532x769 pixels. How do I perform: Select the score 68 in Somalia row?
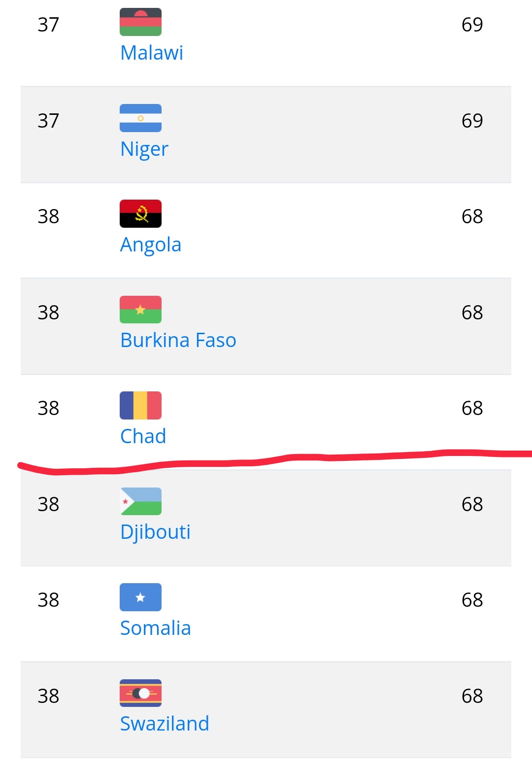(472, 600)
